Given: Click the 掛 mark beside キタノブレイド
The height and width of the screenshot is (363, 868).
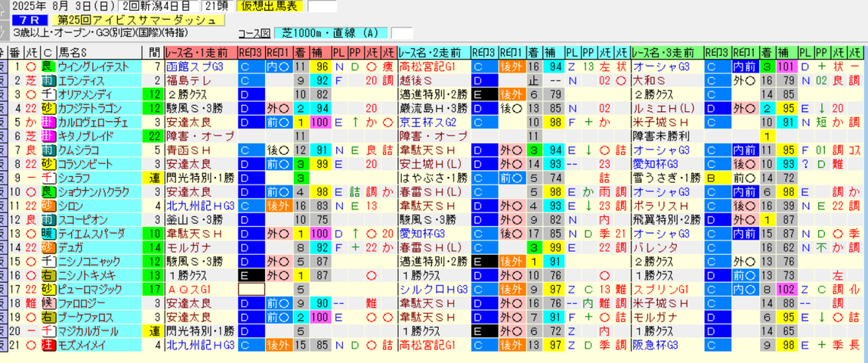Looking at the screenshot, I should coord(48,136).
